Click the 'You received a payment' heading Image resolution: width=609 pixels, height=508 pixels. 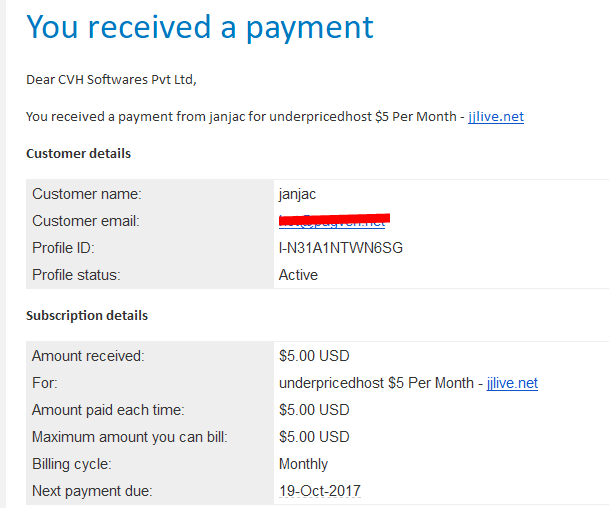pos(200,28)
